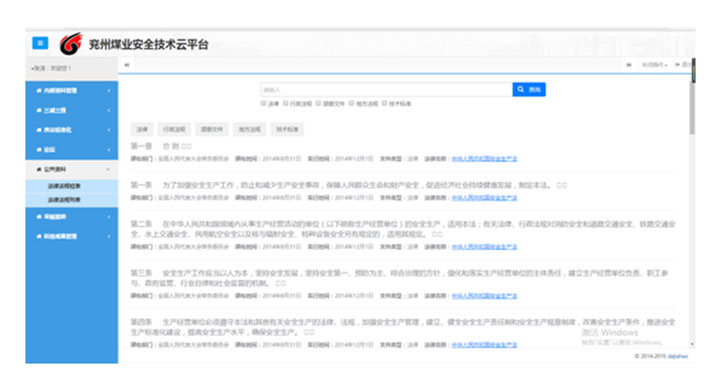720x388 pixels.
Task: Click the 退出 logout icon at the top right
Action: pos(677,65)
